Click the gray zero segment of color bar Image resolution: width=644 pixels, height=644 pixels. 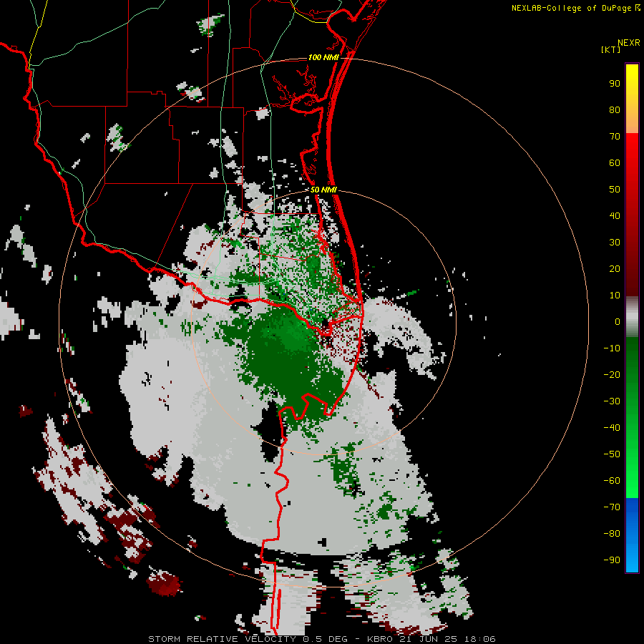(632, 317)
